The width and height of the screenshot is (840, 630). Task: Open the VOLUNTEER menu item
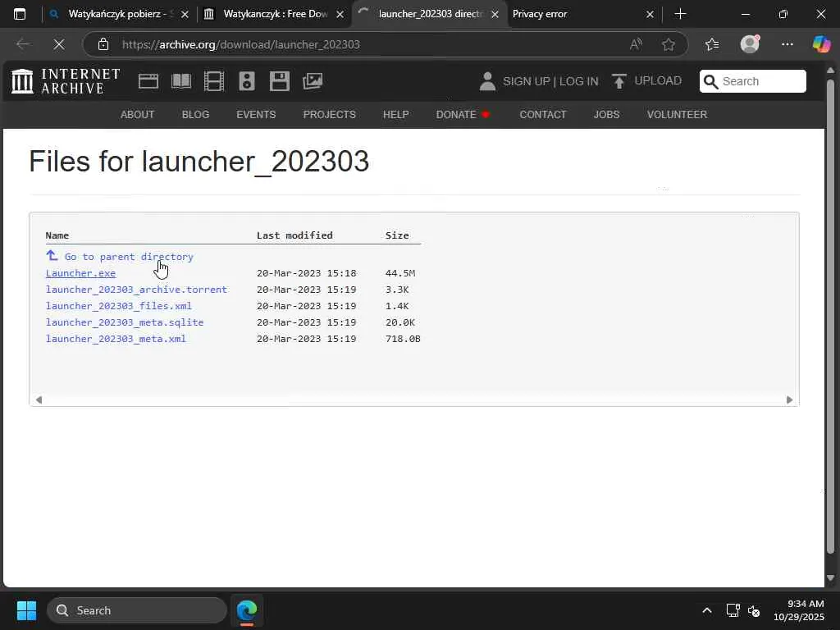point(677,115)
